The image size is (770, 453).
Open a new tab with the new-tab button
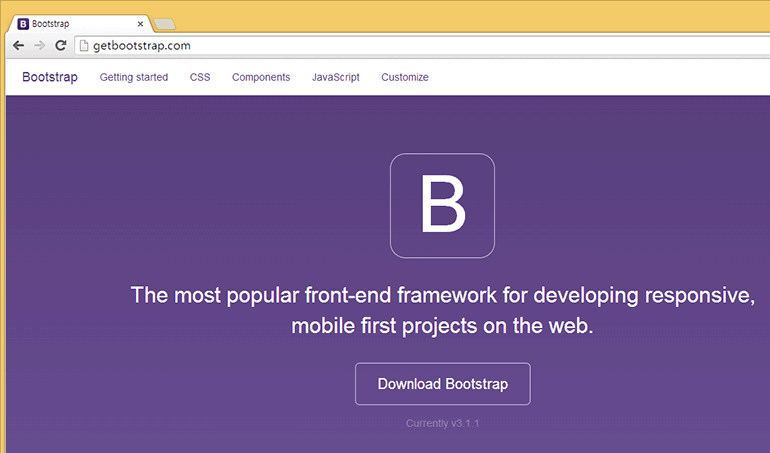pyautogui.click(x=165, y=24)
